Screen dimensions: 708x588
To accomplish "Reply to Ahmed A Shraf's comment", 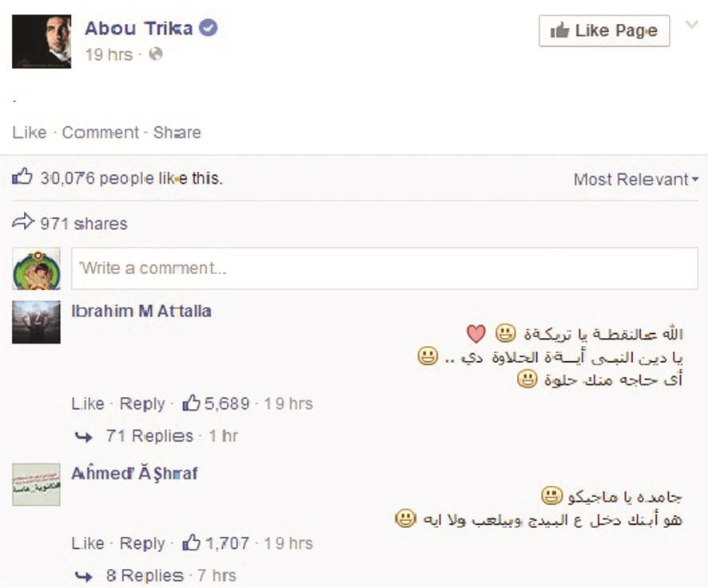I will (142, 542).
